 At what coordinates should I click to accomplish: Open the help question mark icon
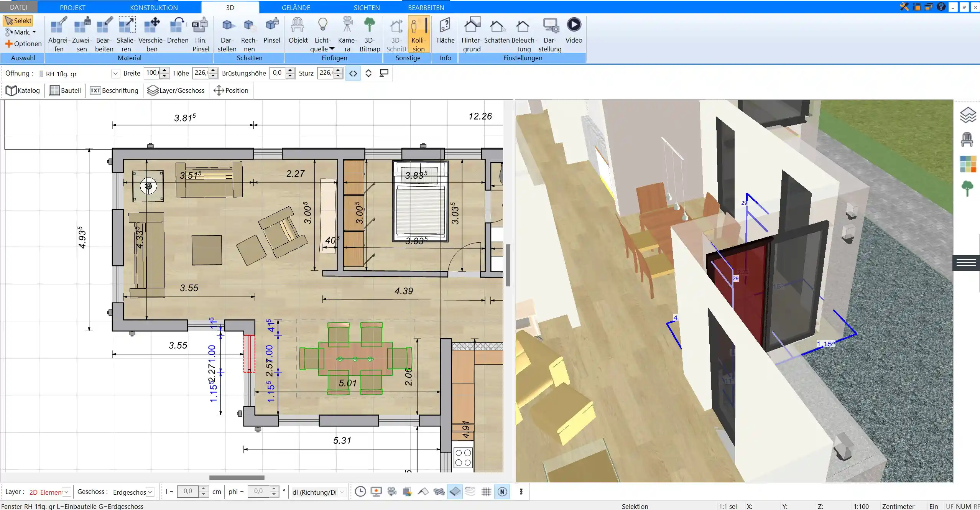click(941, 7)
